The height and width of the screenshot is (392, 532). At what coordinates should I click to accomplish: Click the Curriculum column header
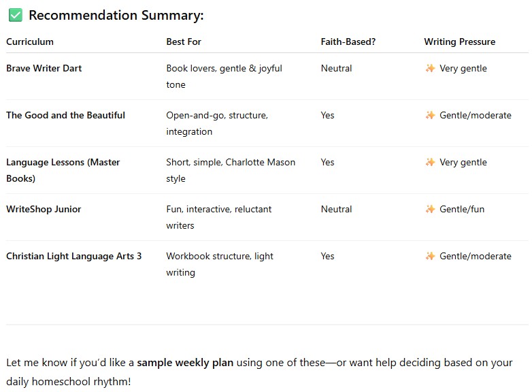pos(30,42)
